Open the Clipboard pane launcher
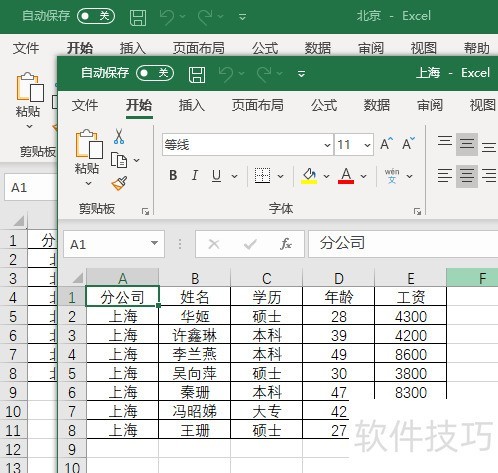 [145, 211]
